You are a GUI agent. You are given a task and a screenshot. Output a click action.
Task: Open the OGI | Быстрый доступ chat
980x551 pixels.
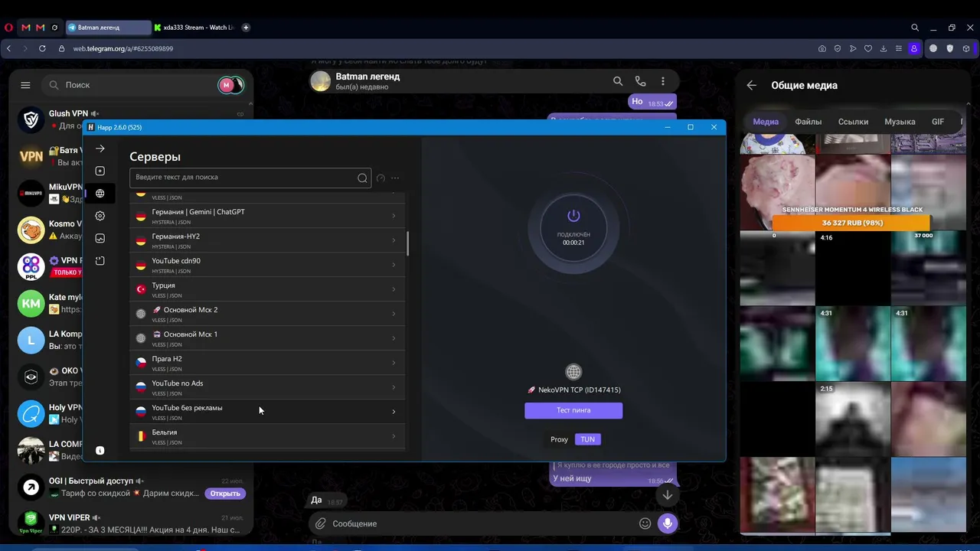[x=130, y=487]
